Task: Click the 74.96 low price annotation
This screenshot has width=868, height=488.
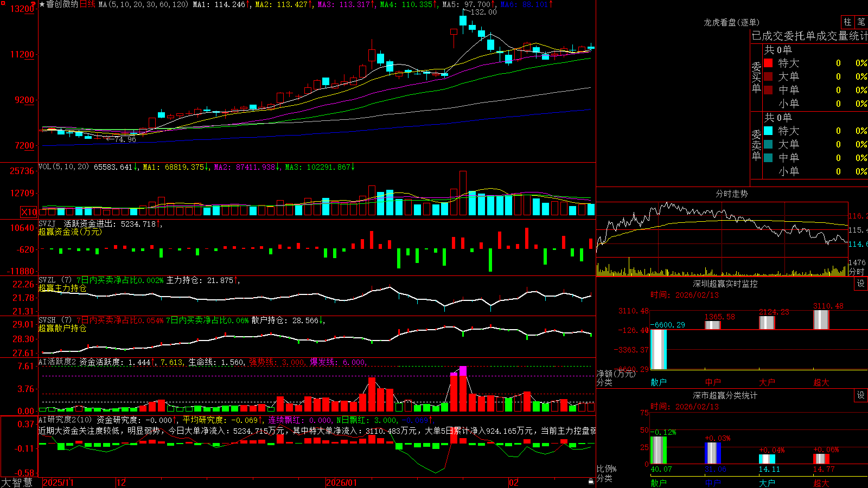Action: click(x=125, y=139)
